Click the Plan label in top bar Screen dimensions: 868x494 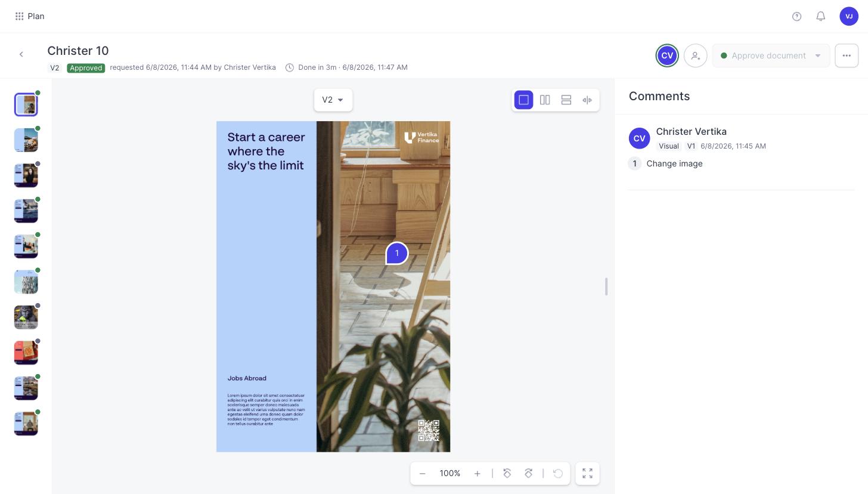click(36, 16)
